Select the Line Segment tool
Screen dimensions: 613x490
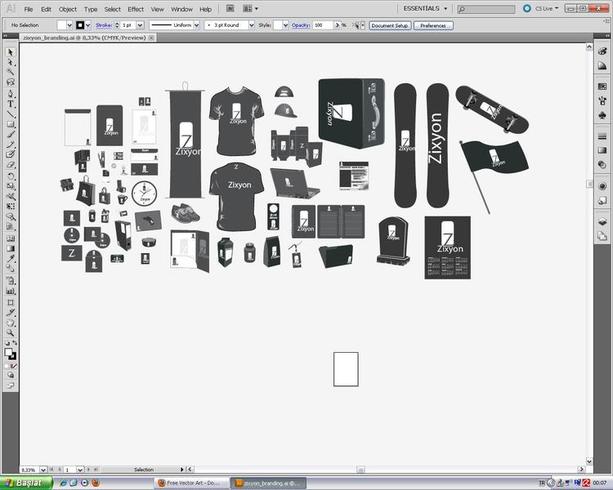click(11, 114)
